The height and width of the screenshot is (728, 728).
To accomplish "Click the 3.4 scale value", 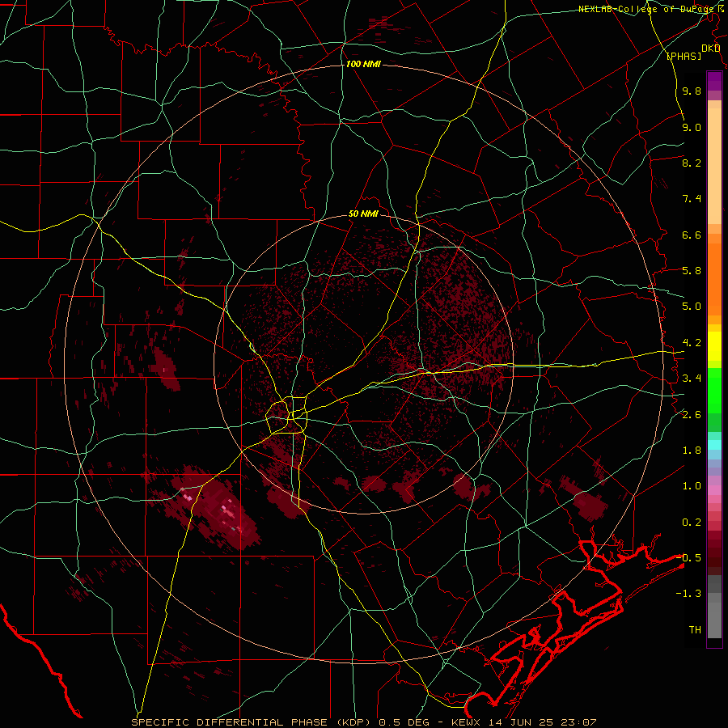I will coord(692,379).
